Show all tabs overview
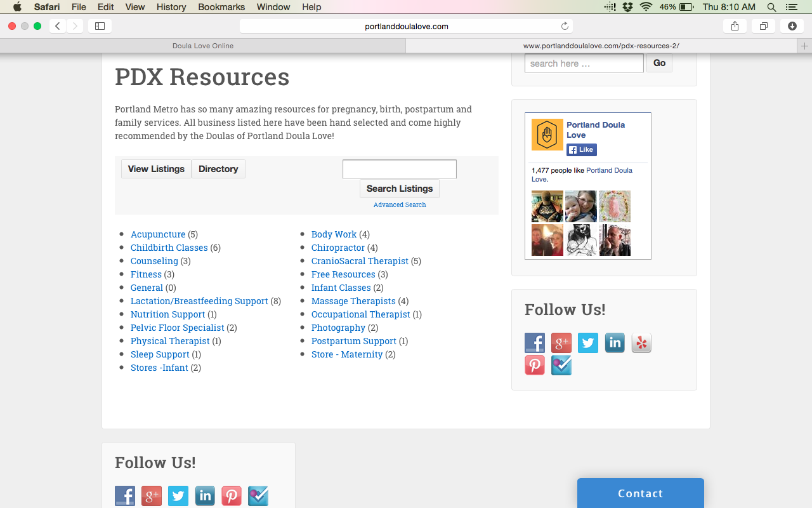The image size is (812, 508). click(x=764, y=26)
